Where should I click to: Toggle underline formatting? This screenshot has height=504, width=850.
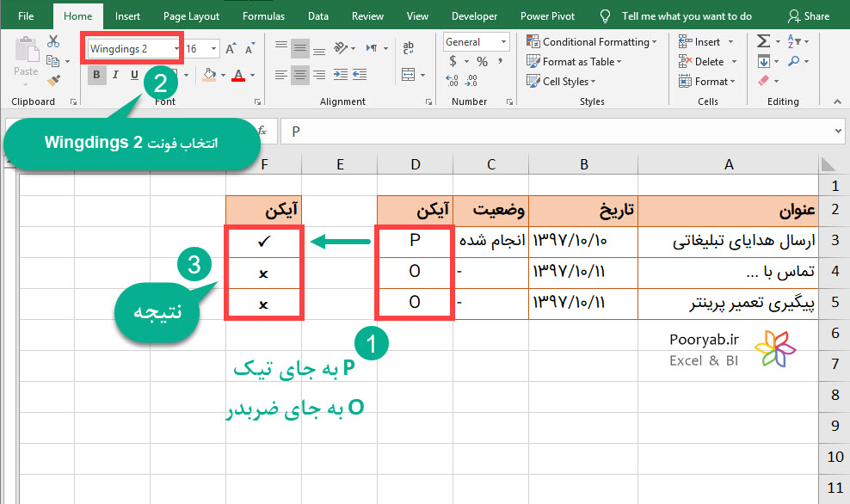[x=133, y=76]
